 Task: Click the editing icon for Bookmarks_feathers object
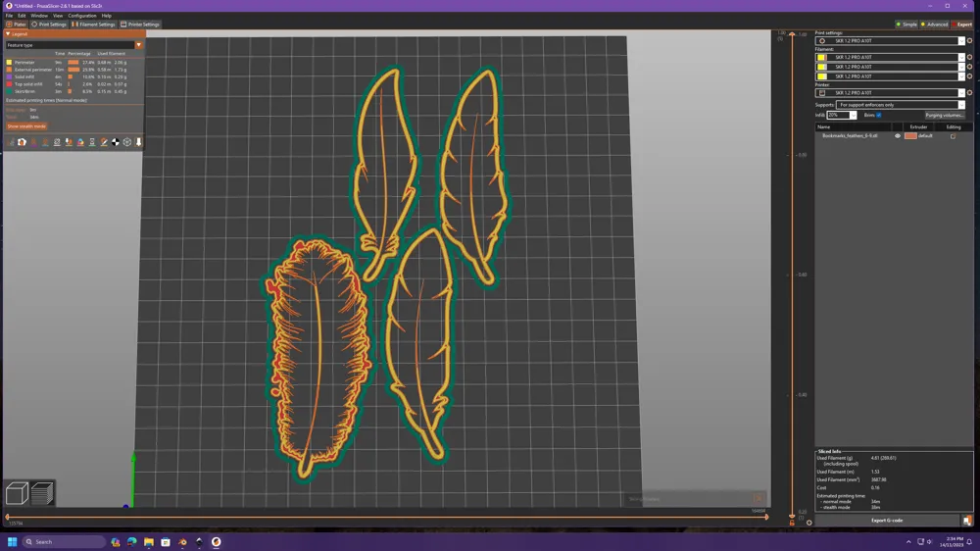point(953,135)
